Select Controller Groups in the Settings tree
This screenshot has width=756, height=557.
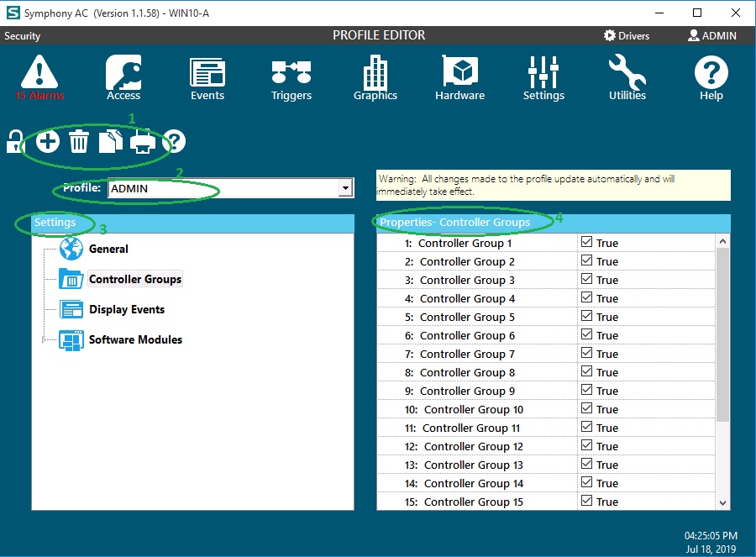[x=135, y=279]
